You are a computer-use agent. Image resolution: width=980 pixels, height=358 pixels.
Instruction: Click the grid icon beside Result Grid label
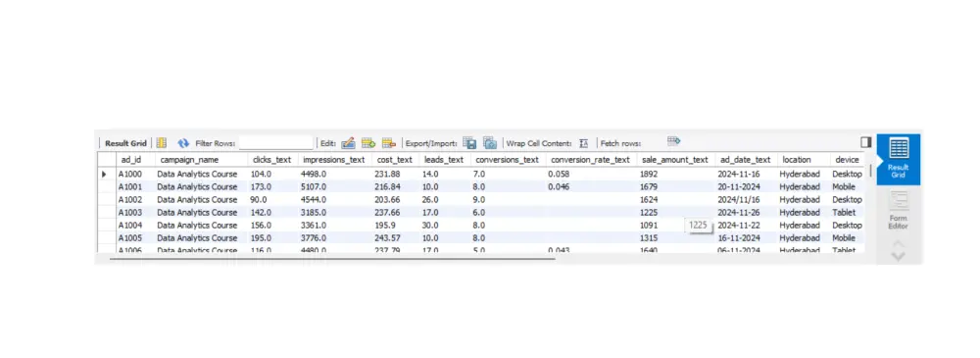click(162, 142)
